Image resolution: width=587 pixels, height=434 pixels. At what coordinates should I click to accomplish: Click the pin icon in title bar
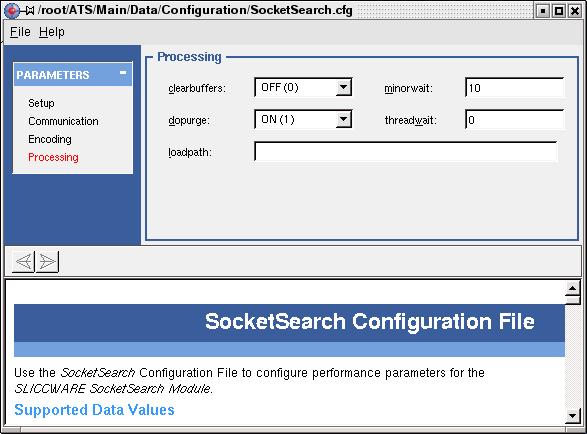28,10
